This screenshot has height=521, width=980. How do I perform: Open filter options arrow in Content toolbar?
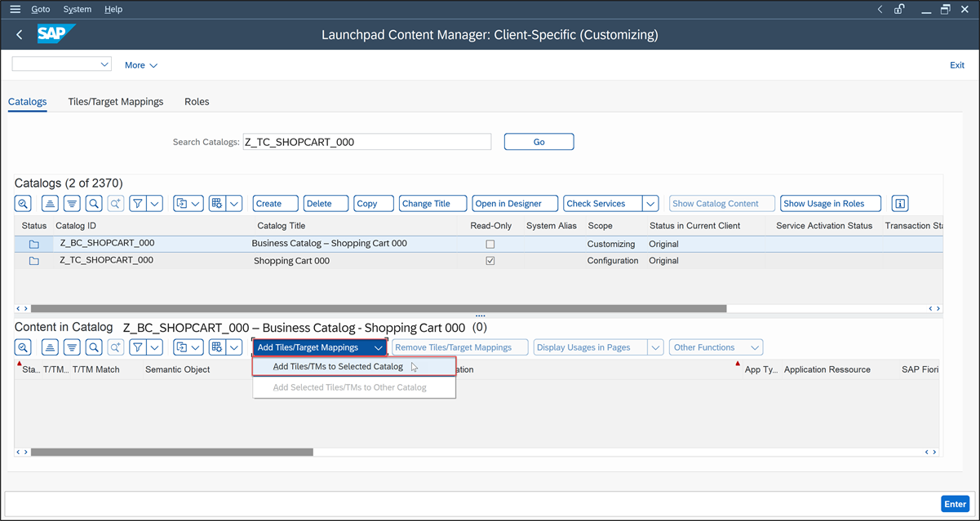pyautogui.click(x=155, y=347)
